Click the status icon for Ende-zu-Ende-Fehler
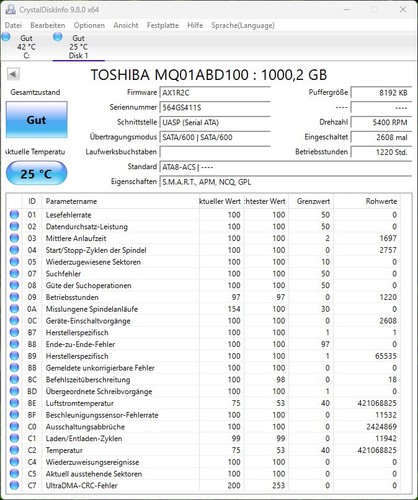Screen dimensions: 418x500 14,344
